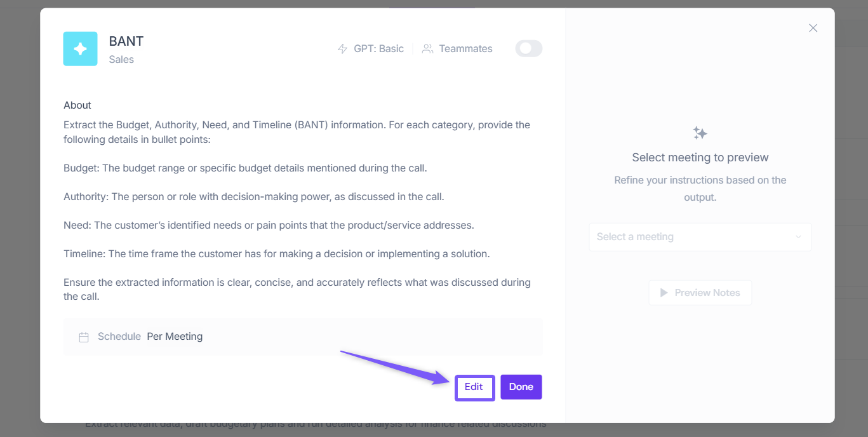Click the Select meeting to preview heading

(700, 158)
